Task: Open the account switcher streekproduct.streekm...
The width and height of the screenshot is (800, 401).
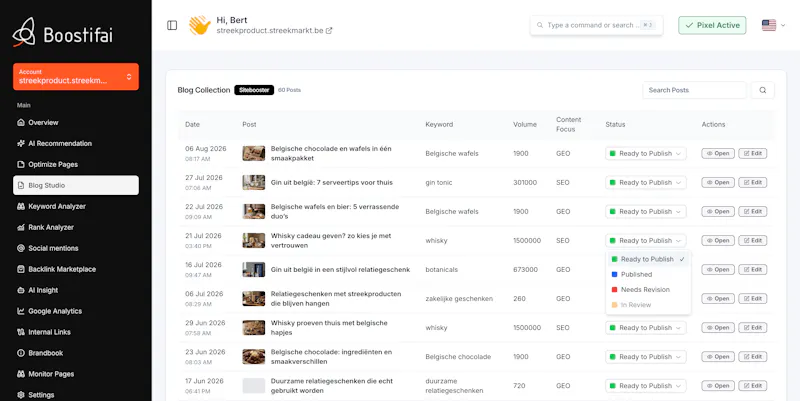Action: pyautogui.click(x=76, y=77)
